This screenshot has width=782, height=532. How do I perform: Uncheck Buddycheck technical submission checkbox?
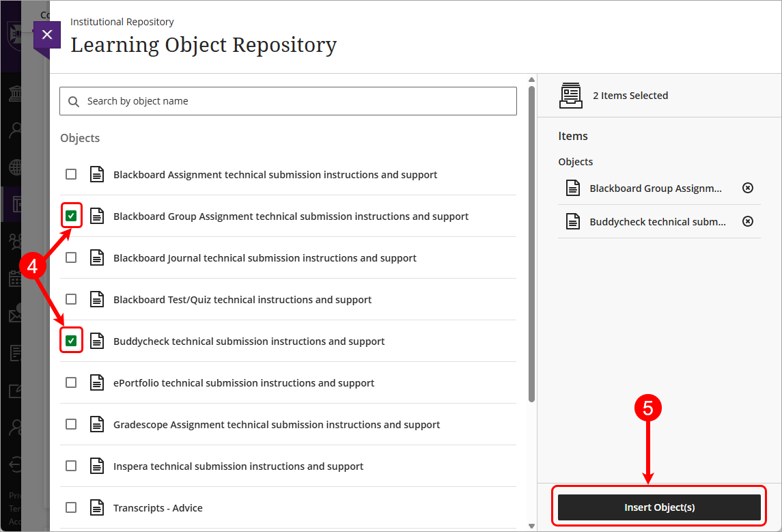click(71, 341)
